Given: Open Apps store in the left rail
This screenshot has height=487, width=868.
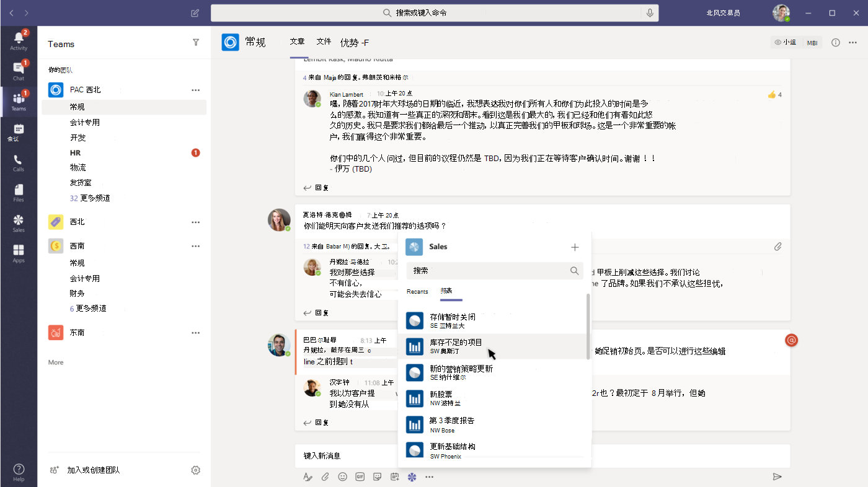Looking at the screenshot, I should (x=19, y=253).
